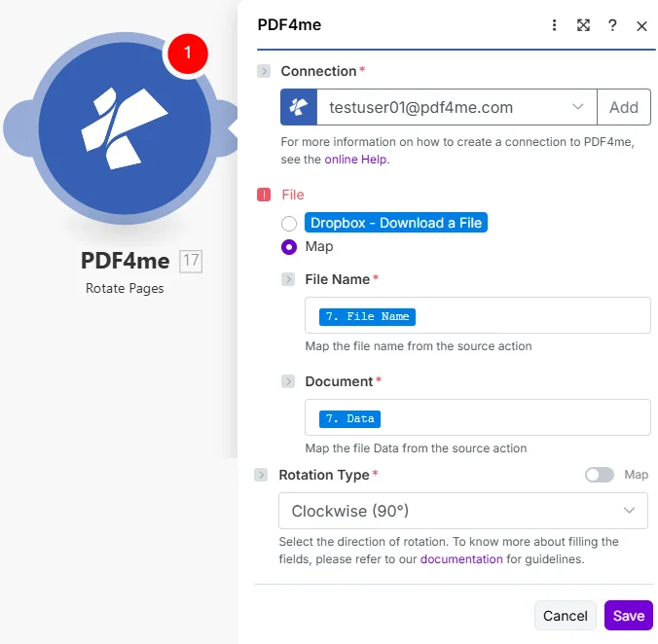Click the 'Dropbox - Download a File' label

tap(396, 223)
